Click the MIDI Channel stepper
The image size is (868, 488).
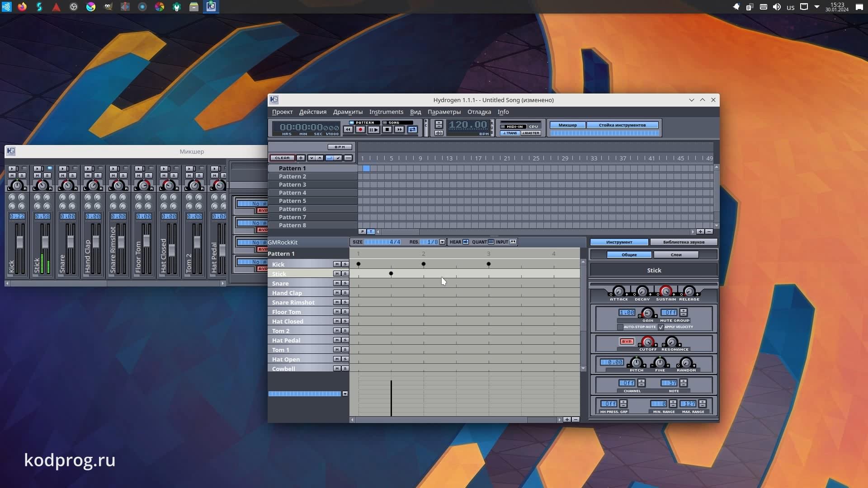click(x=642, y=383)
